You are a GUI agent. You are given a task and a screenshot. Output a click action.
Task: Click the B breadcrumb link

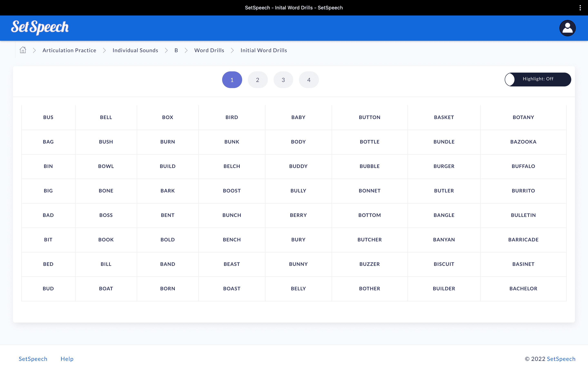176,50
